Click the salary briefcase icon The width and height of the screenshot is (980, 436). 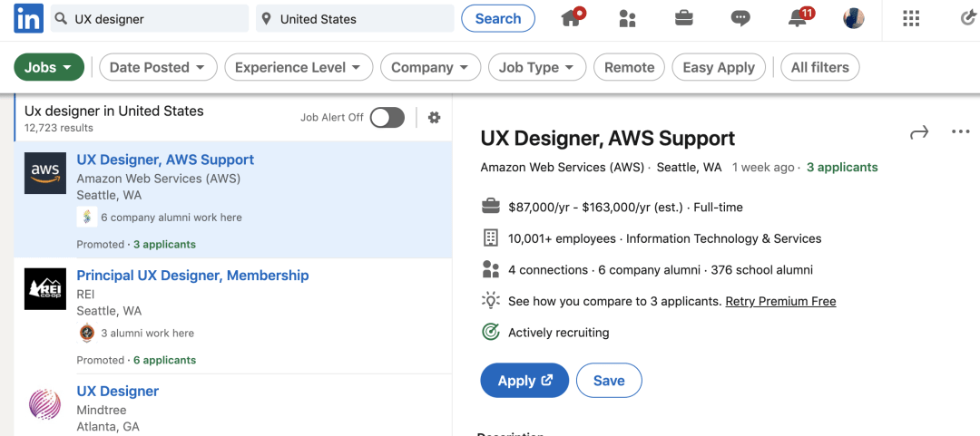pyautogui.click(x=491, y=207)
